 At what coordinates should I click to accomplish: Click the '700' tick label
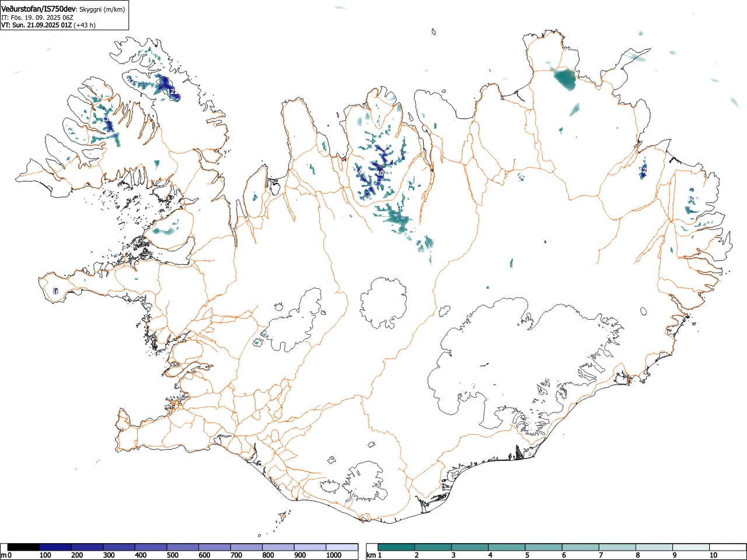pyautogui.click(x=236, y=555)
